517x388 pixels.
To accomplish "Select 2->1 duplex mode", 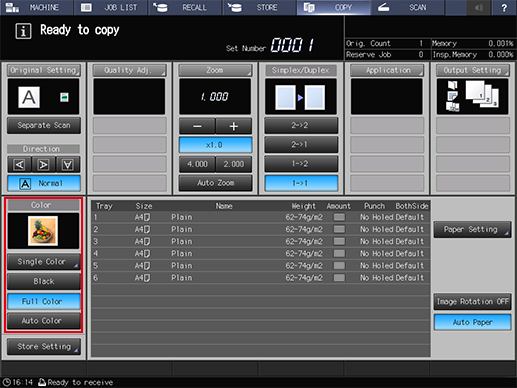I will pos(301,145).
